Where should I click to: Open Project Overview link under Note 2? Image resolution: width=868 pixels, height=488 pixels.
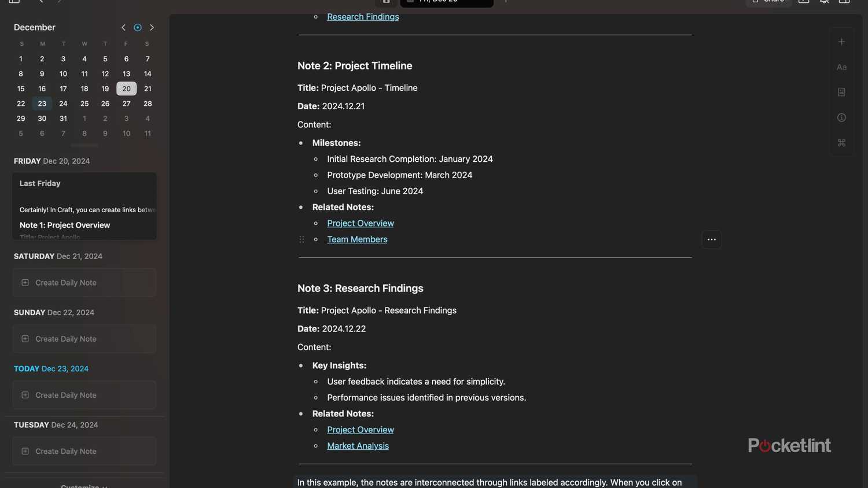click(360, 223)
